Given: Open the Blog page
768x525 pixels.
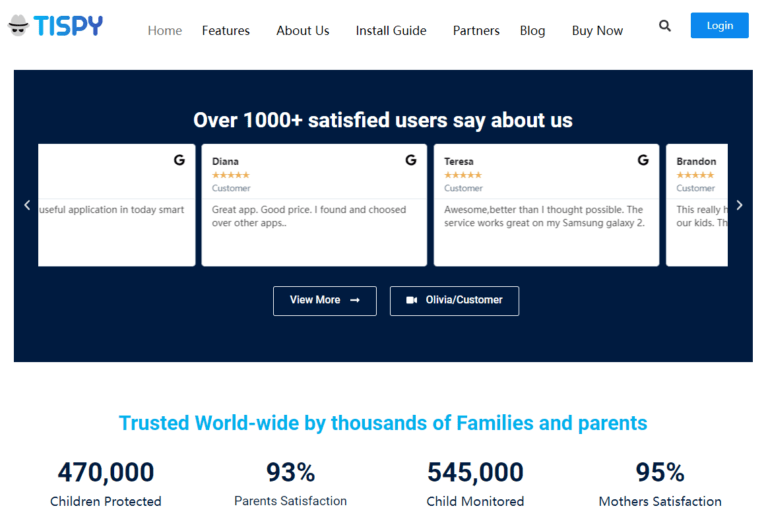Looking at the screenshot, I should [533, 31].
